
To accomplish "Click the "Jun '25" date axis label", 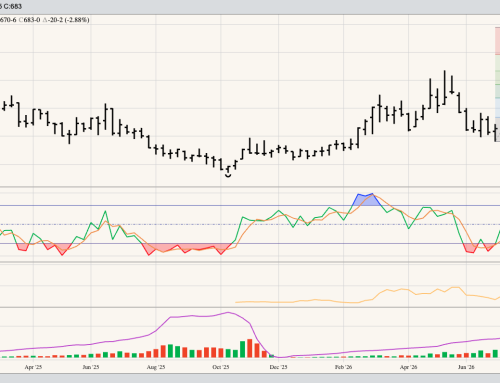I will (x=91, y=367).
